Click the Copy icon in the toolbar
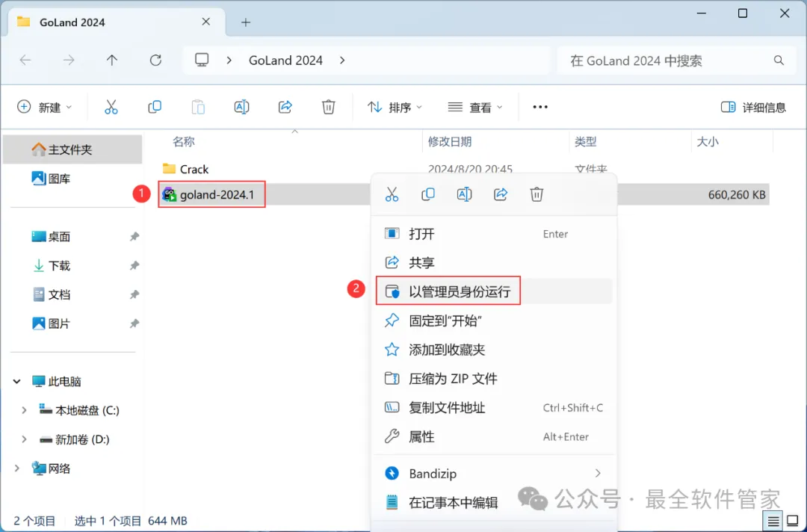This screenshot has height=532, width=807. pos(155,107)
